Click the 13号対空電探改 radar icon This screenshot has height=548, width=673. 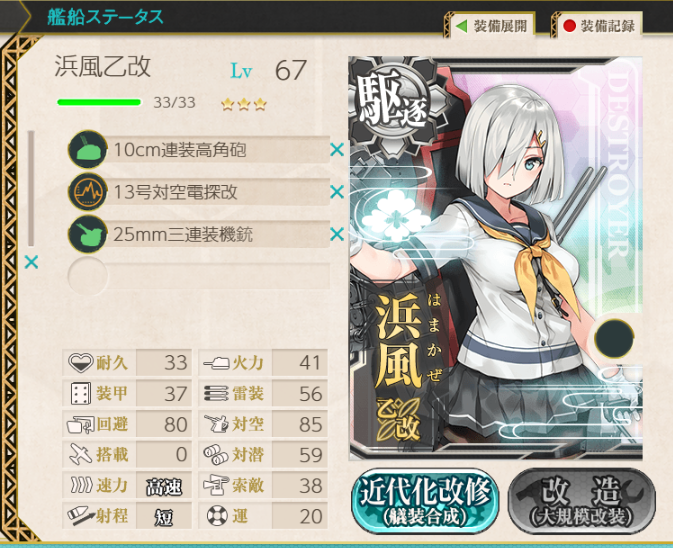pos(88,192)
